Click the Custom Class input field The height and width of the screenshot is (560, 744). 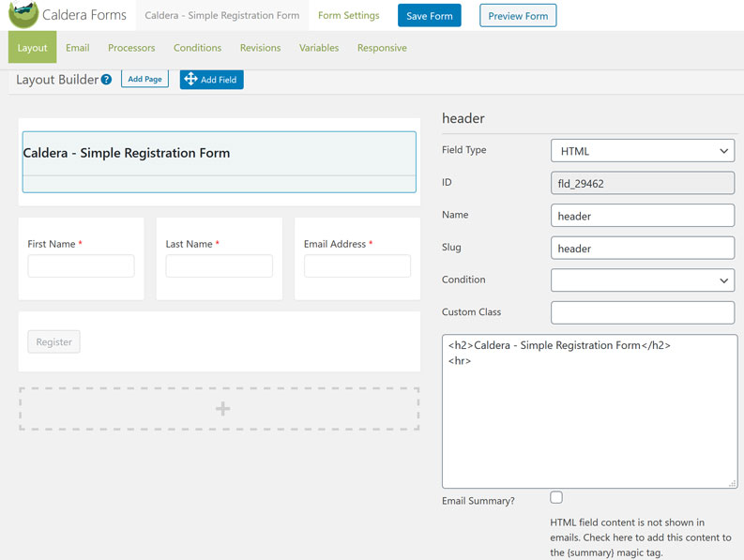tap(643, 312)
